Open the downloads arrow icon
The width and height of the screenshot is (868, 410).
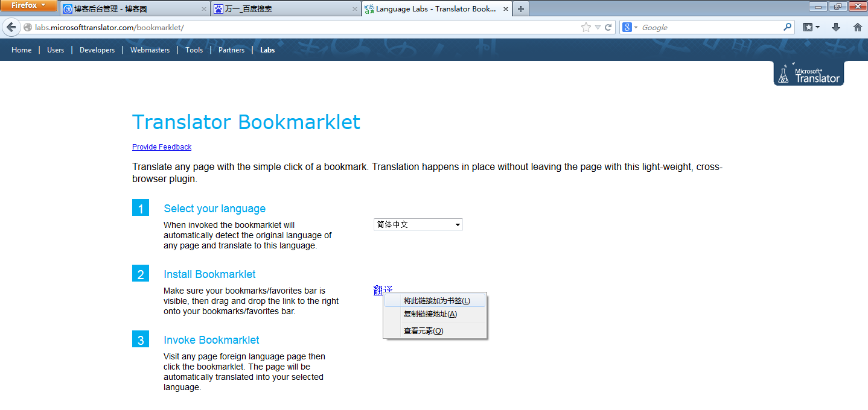(836, 27)
